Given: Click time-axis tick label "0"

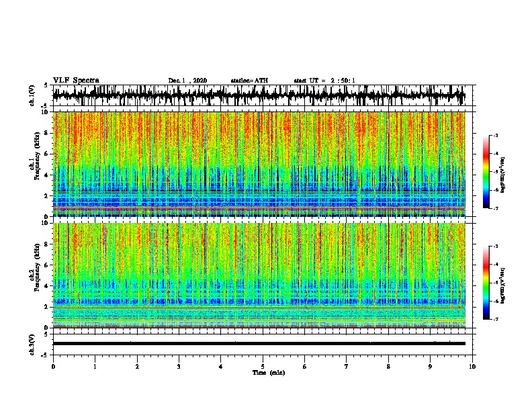Looking at the screenshot, I should (x=53, y=367).
